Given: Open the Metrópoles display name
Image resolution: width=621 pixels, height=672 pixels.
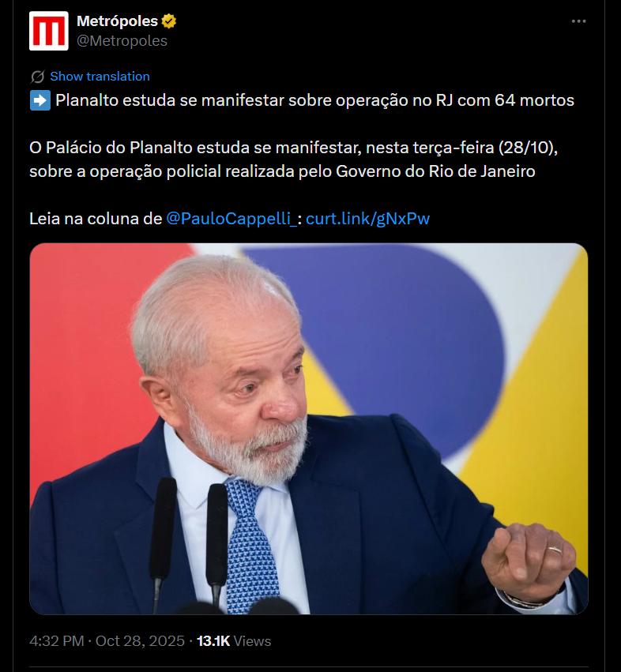Looking at the screenshot, I should coord(117,21).
